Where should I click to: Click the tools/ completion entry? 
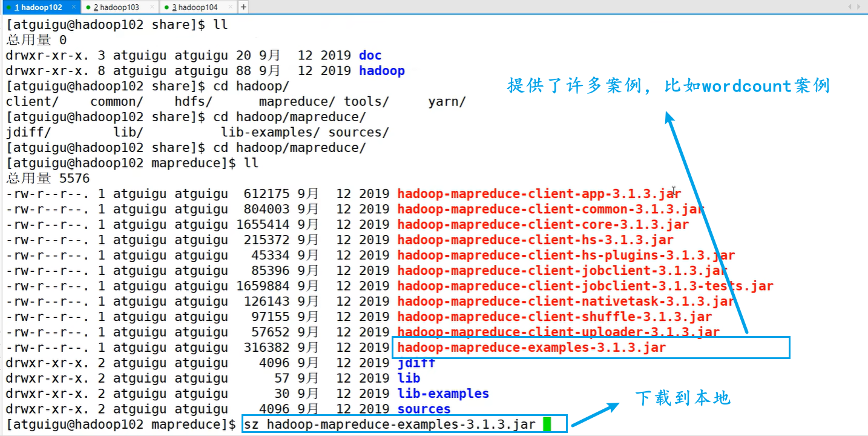click(367, 102)
